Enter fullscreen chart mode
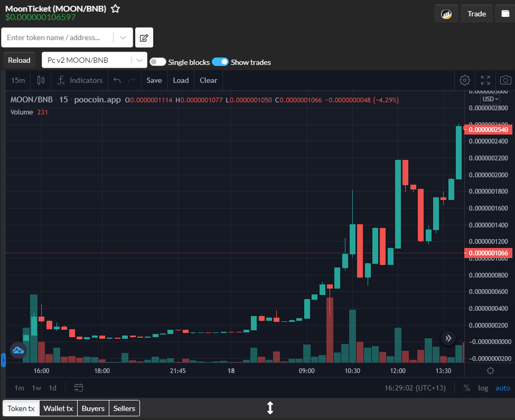This screenshot has width=515, height=420. coord(485,80)
